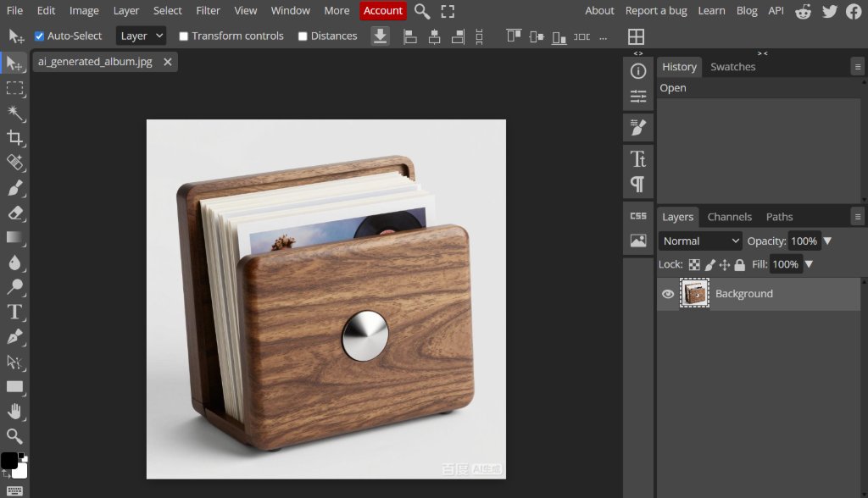Toggle lock transparent pixels icon

tap(694, 264)
